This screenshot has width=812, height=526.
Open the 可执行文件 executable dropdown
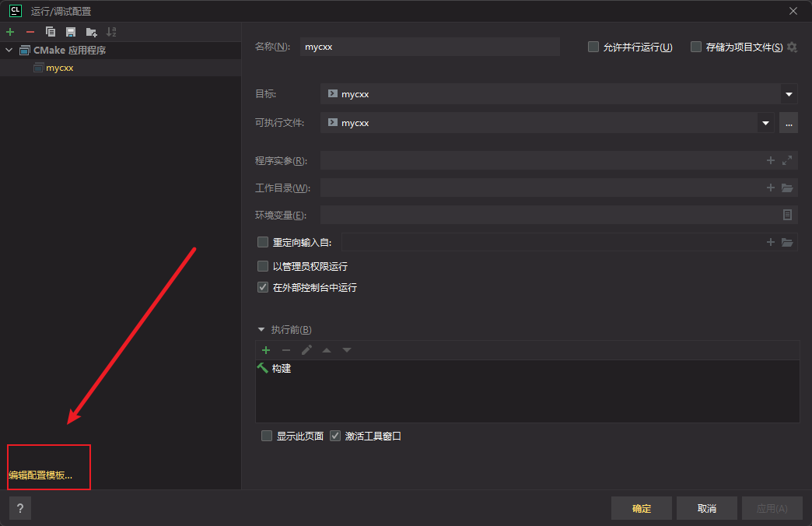(x=765, y=123)
